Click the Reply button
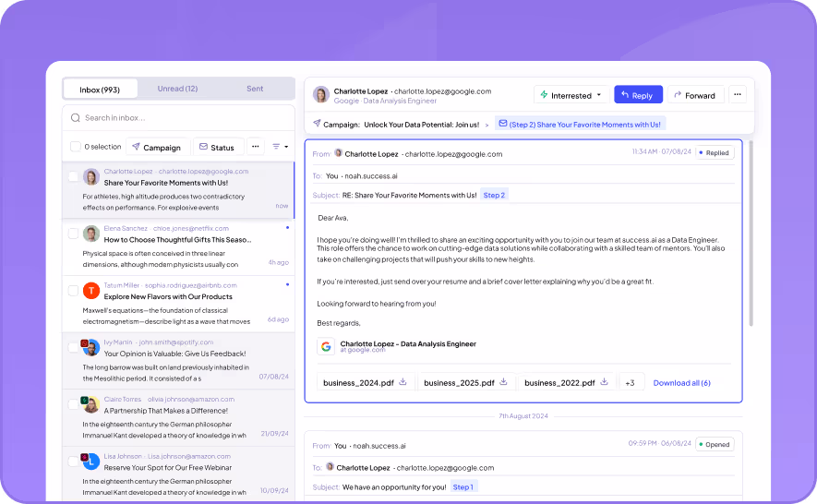This screenshot has width=817, height=504. (x=638, y=95)
